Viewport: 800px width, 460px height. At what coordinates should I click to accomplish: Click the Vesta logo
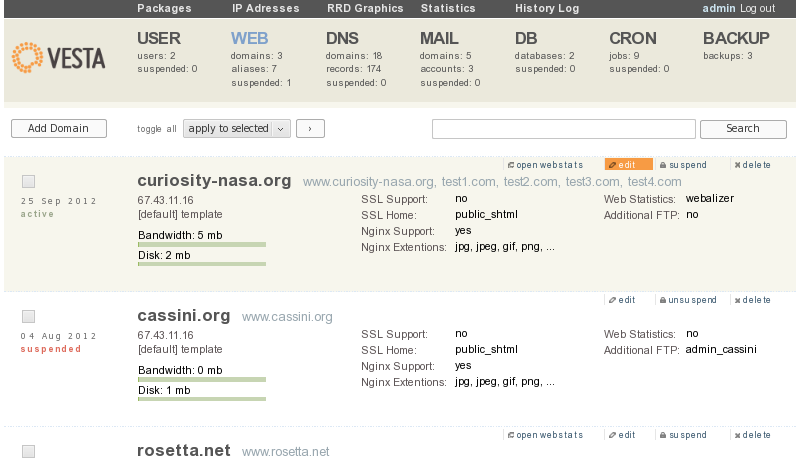(58, 56)
